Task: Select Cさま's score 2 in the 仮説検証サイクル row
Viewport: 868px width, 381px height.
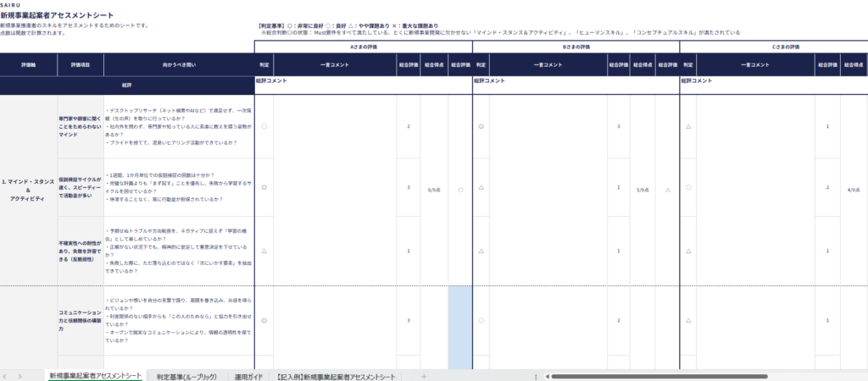Action: click(827, 187)
